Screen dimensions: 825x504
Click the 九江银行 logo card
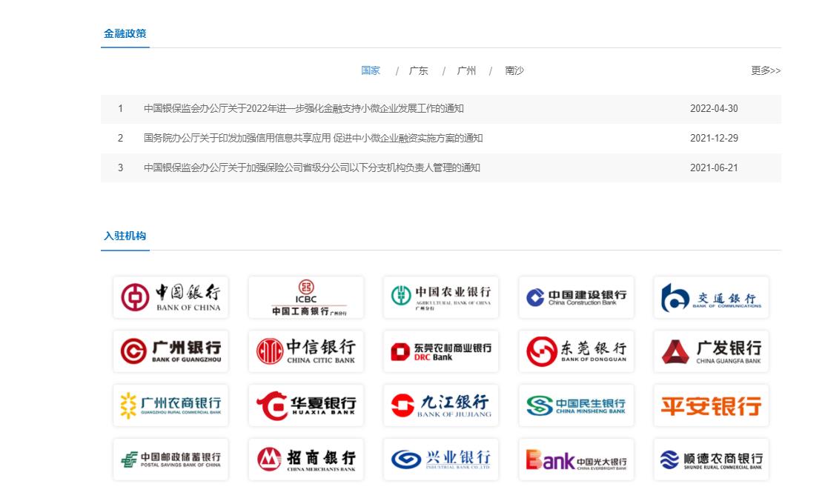point(441,405)
